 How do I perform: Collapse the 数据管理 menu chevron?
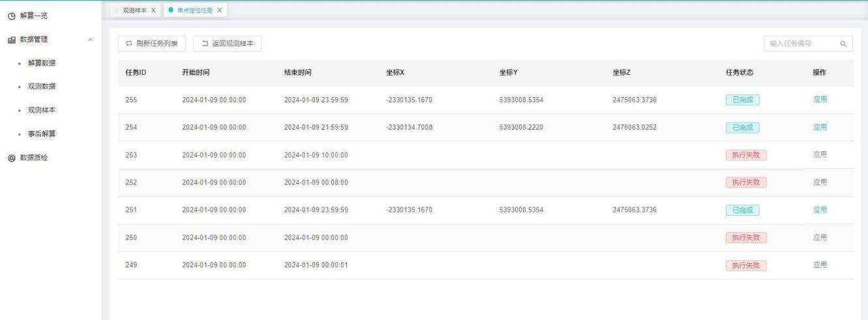tap(90, 40)
